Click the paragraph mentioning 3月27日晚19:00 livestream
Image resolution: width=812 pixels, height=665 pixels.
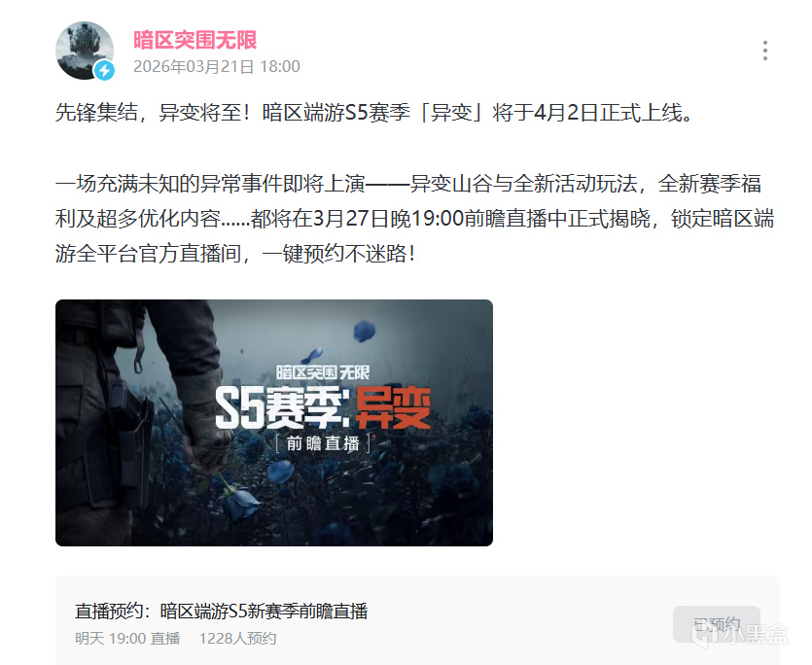[x=414, y=219]
